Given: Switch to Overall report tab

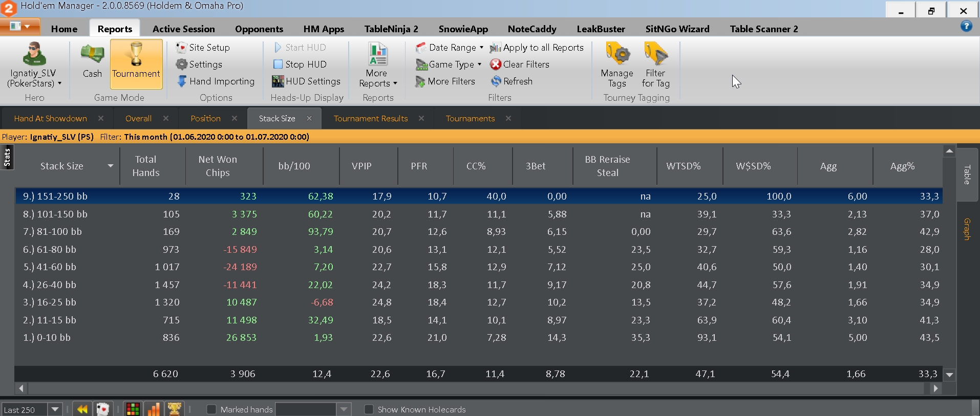Looking at the screenshot, I should (x=138, y=119).
